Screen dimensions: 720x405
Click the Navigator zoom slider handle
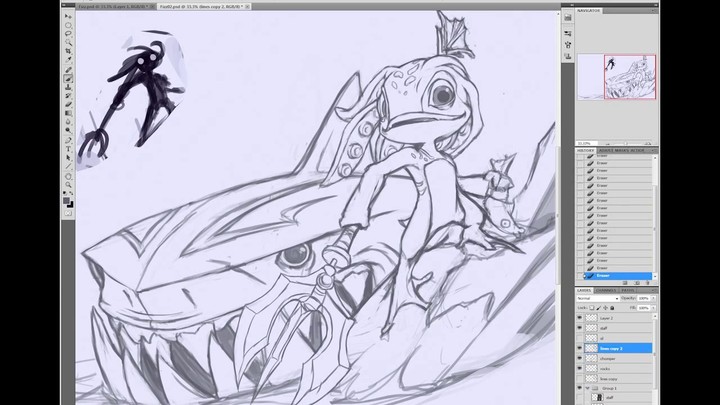(625, 143)
